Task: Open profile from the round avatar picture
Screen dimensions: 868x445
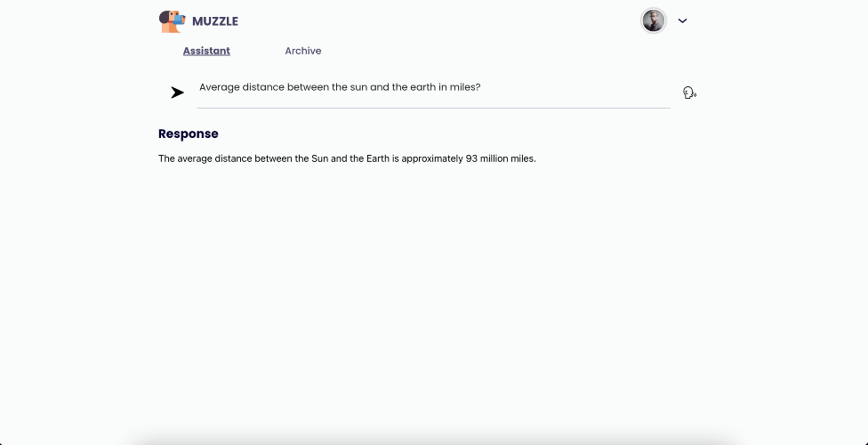Action: point(654,20)
